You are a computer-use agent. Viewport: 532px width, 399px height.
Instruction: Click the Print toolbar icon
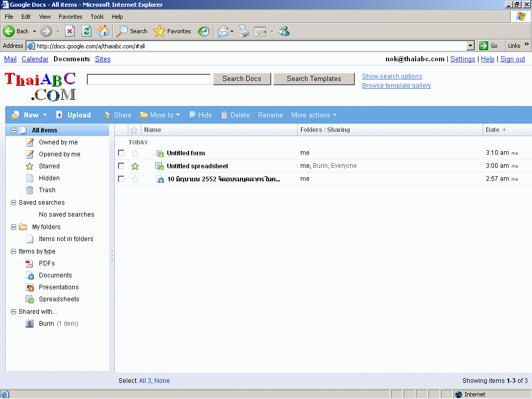244,31
